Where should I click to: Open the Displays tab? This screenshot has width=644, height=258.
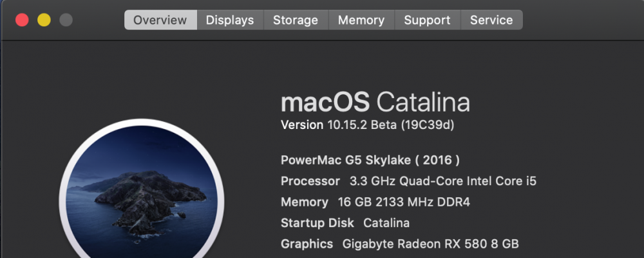coord(230,20)
